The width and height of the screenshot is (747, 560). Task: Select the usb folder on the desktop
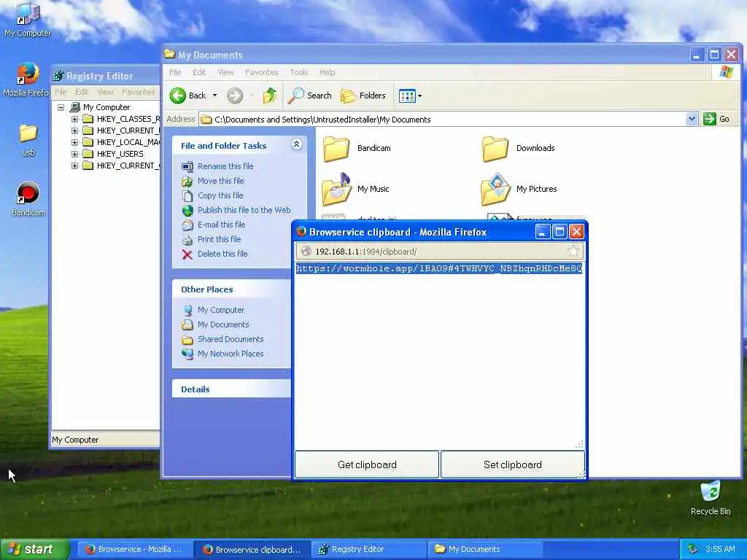pyautogui.click(x=28, y=140)
